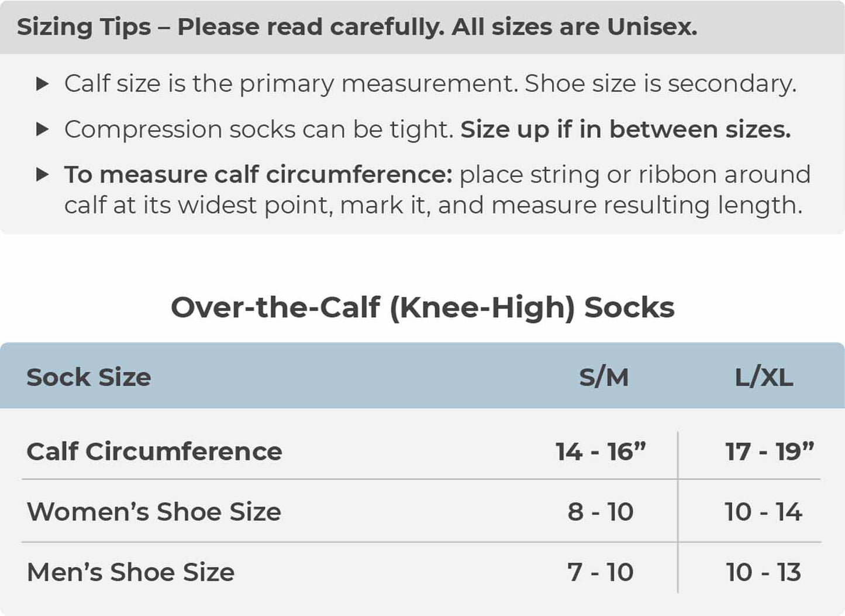Viewport: 845px width, 616px height.
Task: Click the Over-the-Calf (Knee-High) Socks heading
Action: [x=422, y=307]
